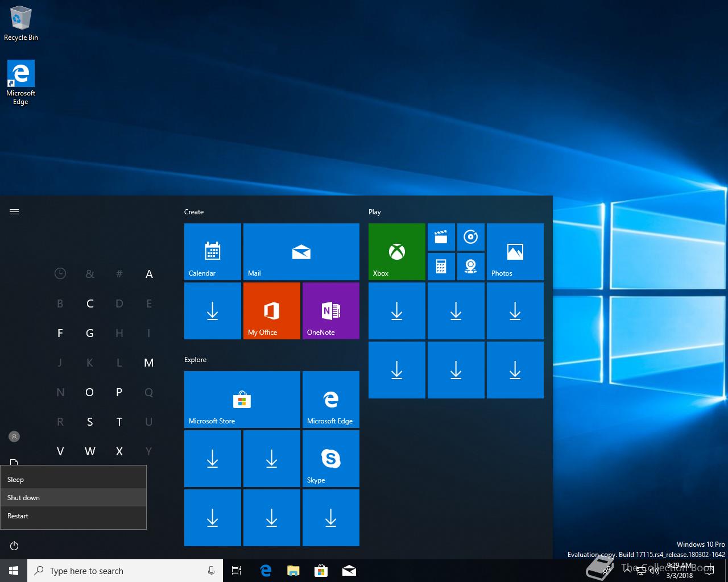
Task: Open the People icon in system tray
Action: (x=607, y=571)
